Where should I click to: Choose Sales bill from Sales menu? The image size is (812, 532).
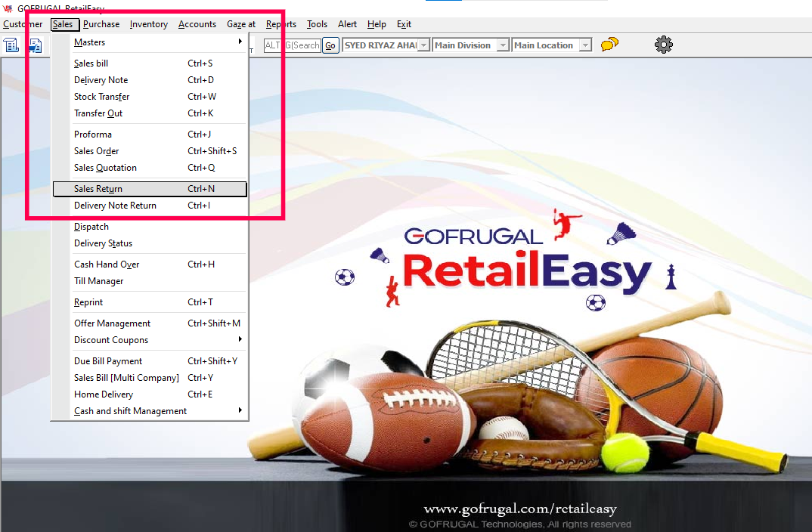150,63
